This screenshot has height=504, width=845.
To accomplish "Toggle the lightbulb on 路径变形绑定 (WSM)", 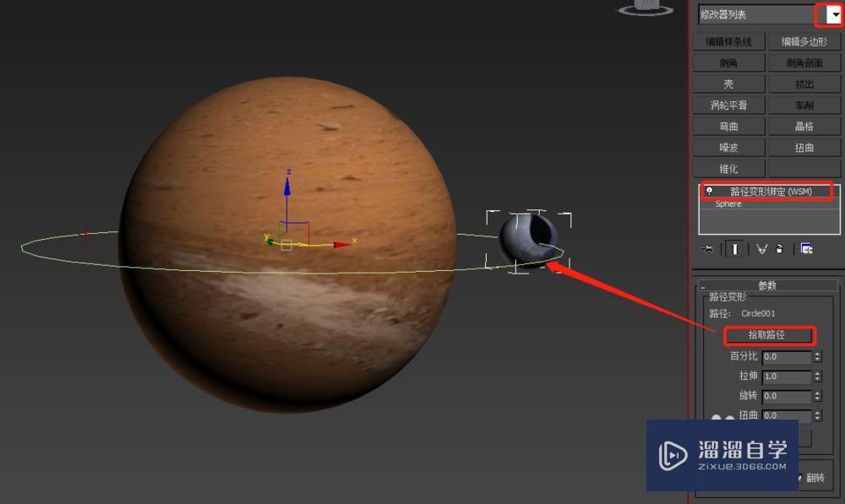I will 708,191.
